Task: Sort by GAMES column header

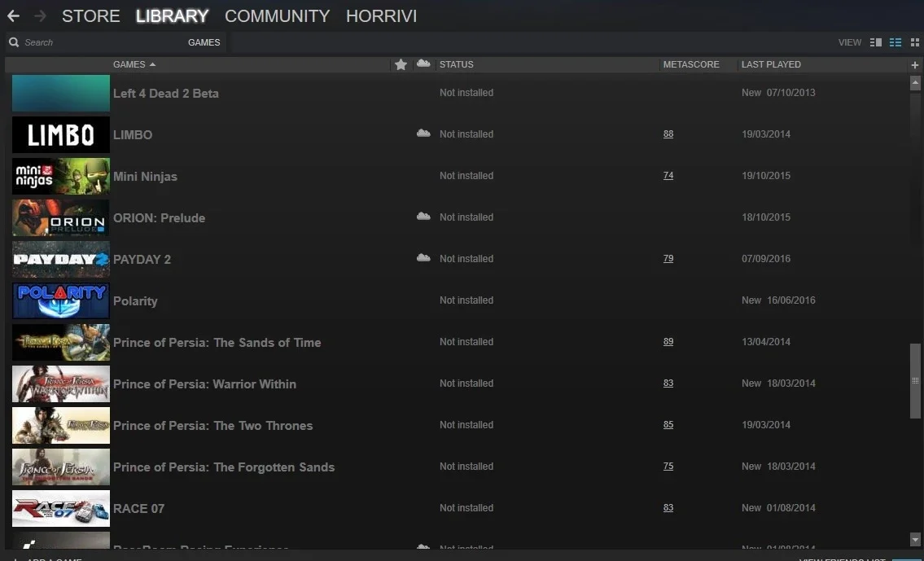Action: (x=134, y=64)
